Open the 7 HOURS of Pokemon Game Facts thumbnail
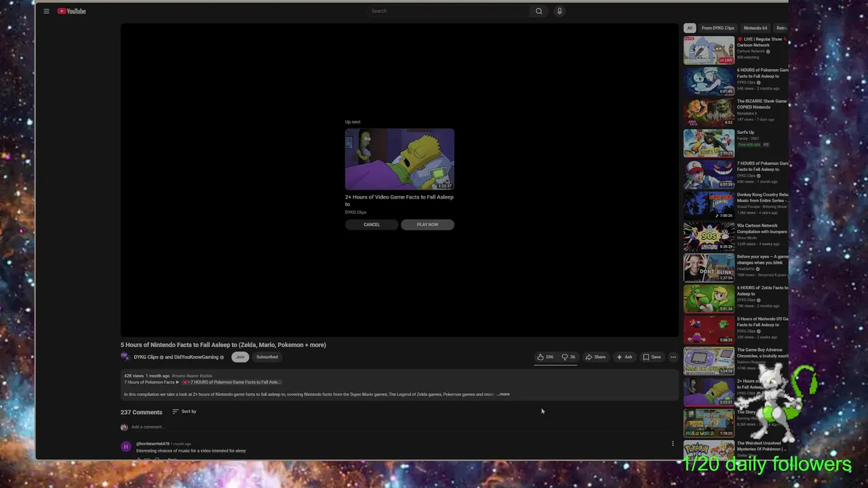This screenshot has width=868, height=488. pyautogui.click(x=709, y=175)
